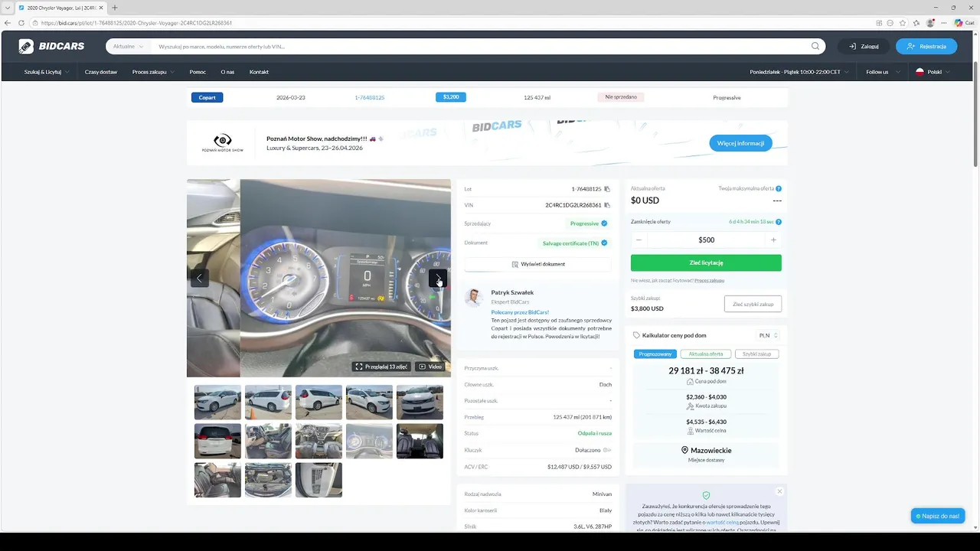980x551 pixels.
Task: Switch to the 2020 Chrysler Voyager browser tab
Action: [60, 8]
